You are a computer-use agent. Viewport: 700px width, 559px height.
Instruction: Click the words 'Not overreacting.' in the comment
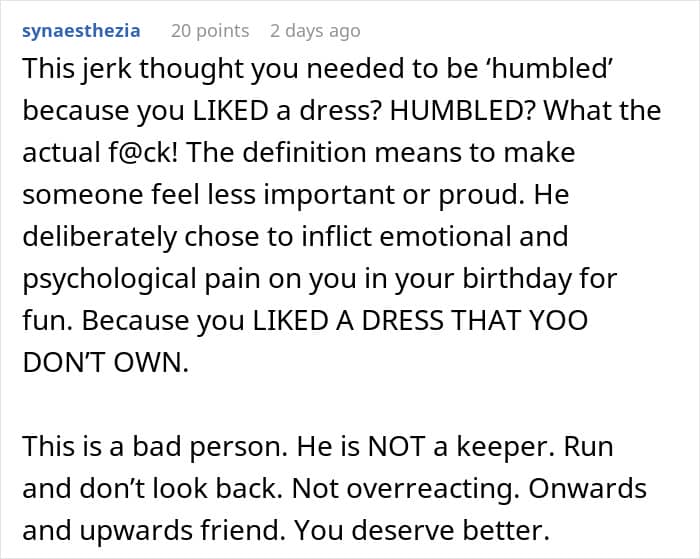point(406,489)
